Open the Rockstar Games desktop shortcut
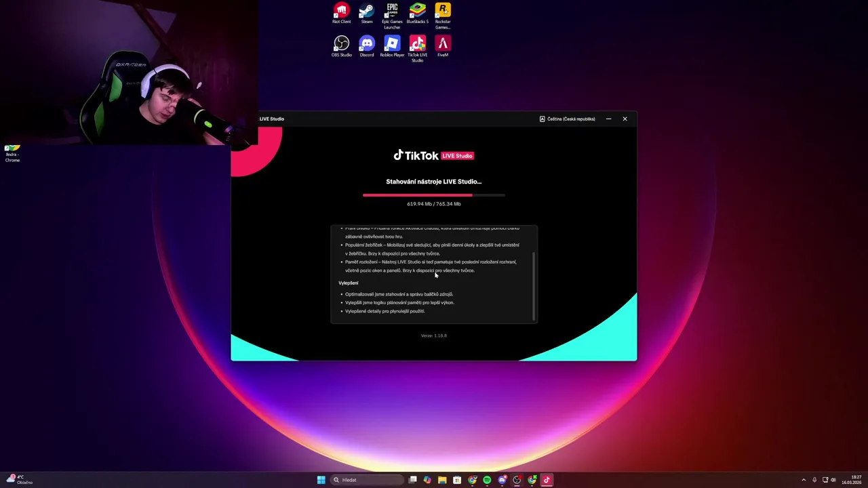This screenshot has height=488, width=868. [x=443, y=16]
